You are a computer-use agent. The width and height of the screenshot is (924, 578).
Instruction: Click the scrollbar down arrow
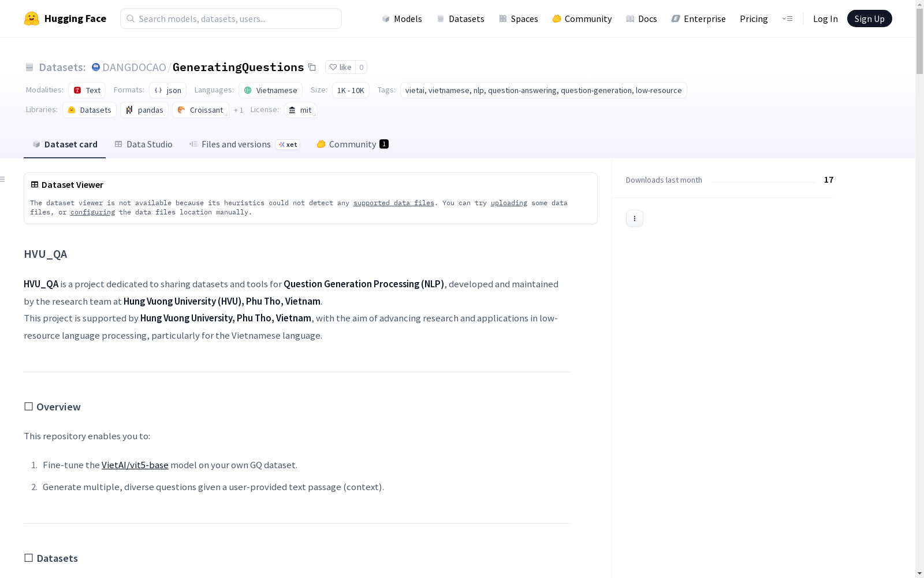(919, 573)
